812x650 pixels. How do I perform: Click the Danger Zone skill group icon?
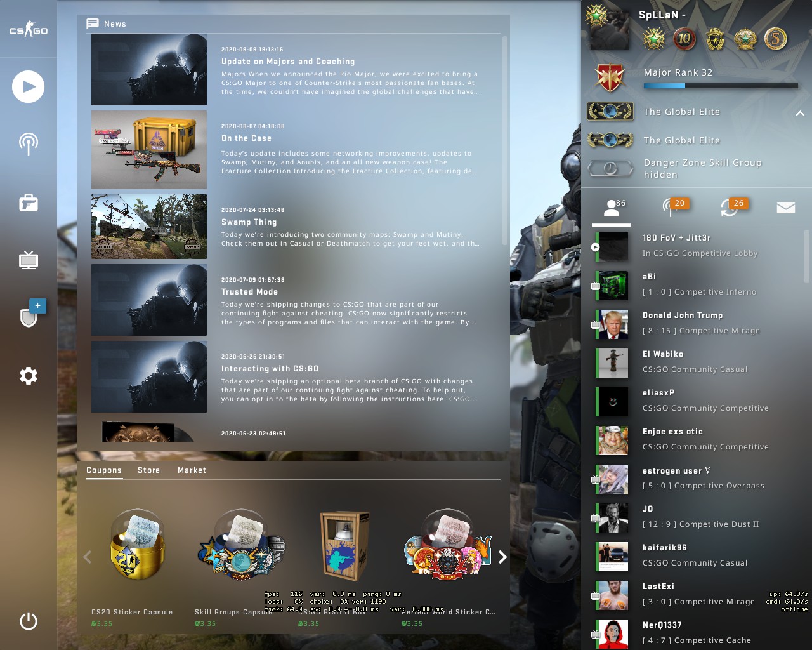coord(610,168)
